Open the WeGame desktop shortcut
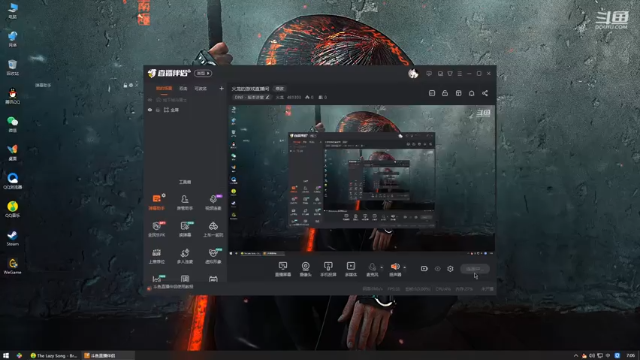 pyautogui.click(x=12, y=266)
